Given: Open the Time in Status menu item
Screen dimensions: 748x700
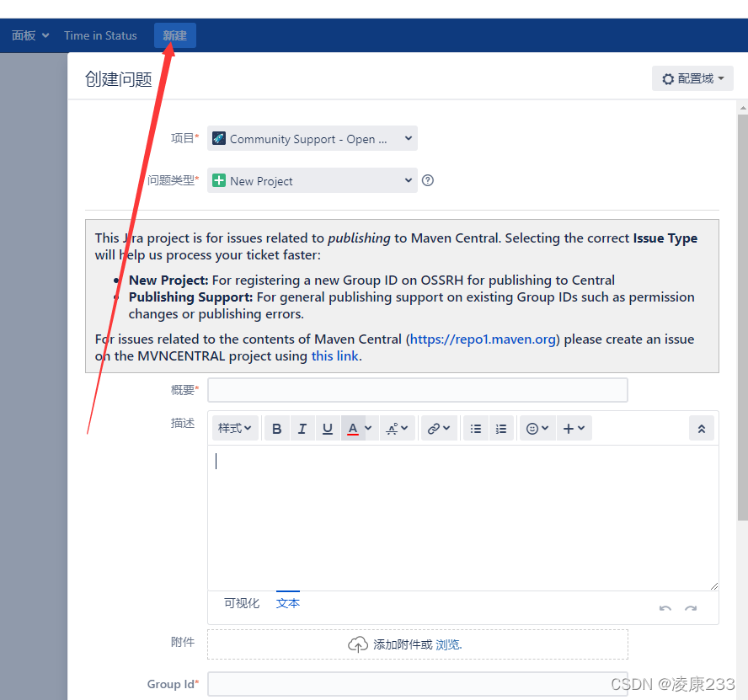Looking at the screenshot, I should click(x=100, y=35).
